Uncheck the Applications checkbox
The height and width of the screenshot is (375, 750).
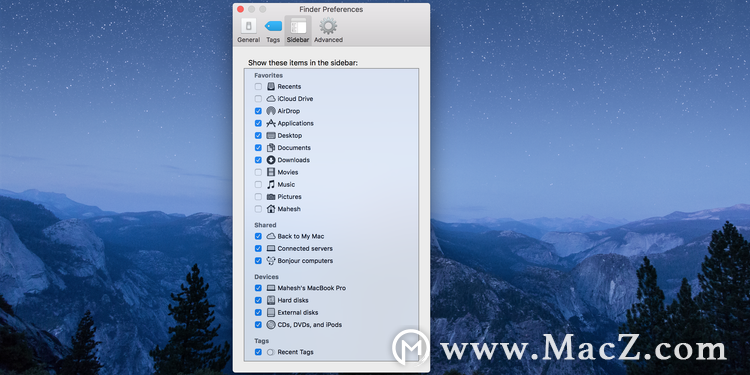[x=258, y=123]
